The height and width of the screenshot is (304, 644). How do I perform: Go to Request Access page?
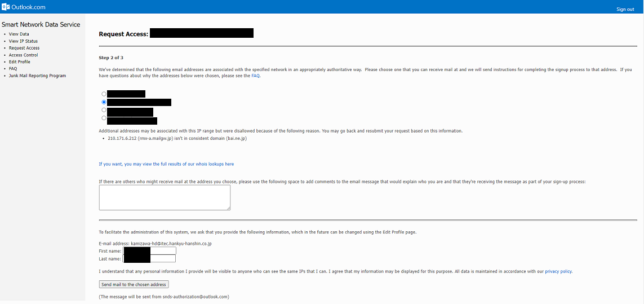click(x=24, y=48)
